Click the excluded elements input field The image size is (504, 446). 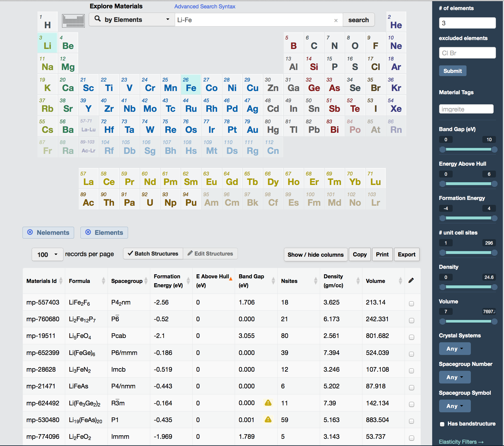click(467, 53)
